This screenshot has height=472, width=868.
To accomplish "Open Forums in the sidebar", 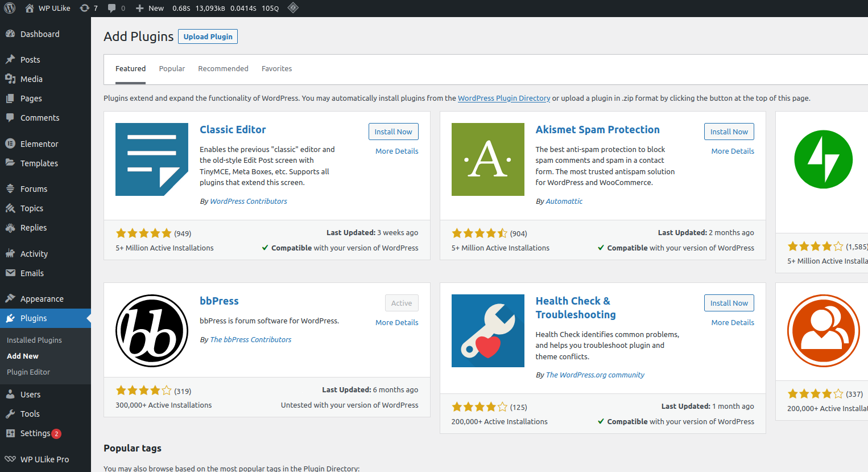I will click(46, 188).
